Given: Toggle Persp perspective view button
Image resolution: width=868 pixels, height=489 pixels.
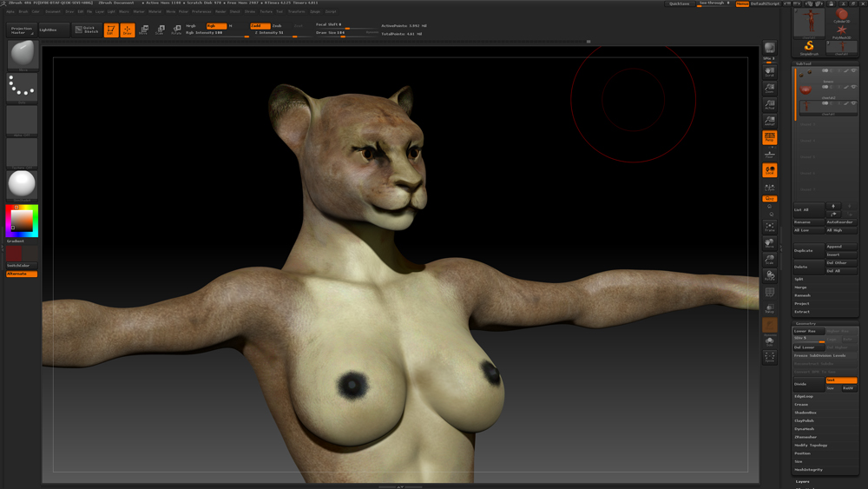Looking at the screenshot, I should [x=769, y=138].
